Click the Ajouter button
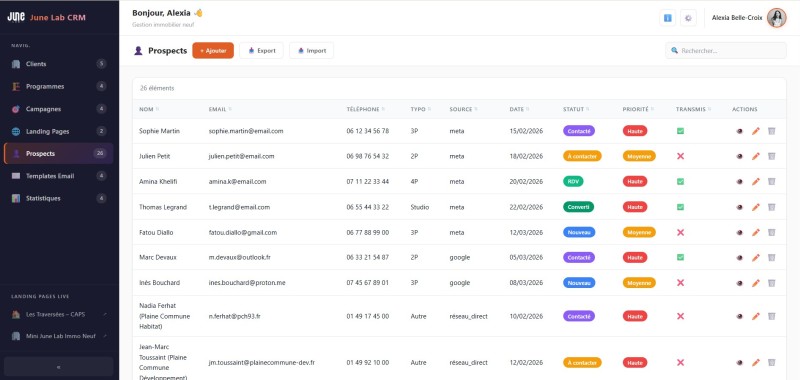This screenshot has height=380, width=800. [213, 50]
